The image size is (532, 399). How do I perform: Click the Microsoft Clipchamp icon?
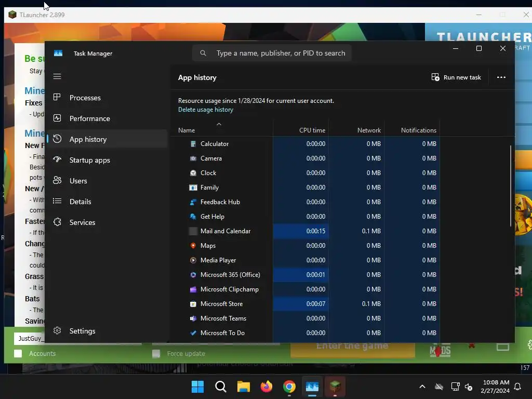click(x=193, y=289)
